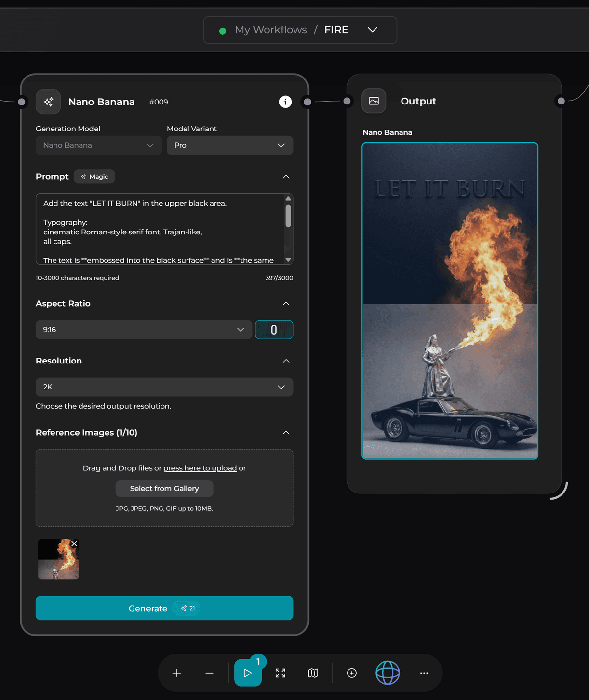The image size is (589, 700).
Task: Click the circled plus add node icon
Action: pos(352,673)
